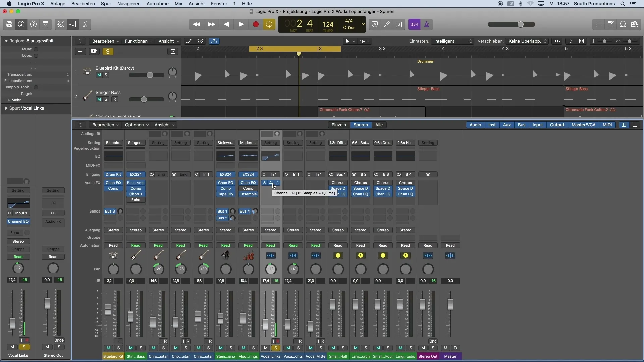Open macOS Spotlight search icon
Screen dimensions: 644x362
623,4
